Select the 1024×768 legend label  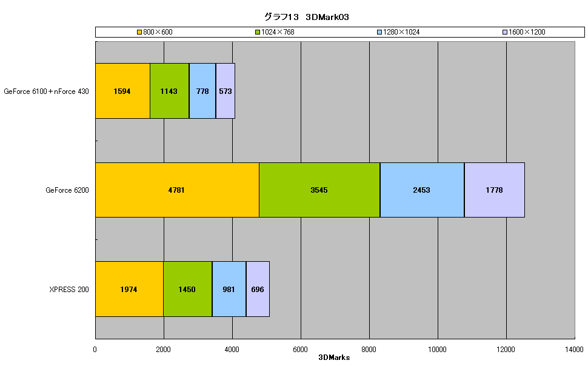pyautogui.click(x=278, y=32)
